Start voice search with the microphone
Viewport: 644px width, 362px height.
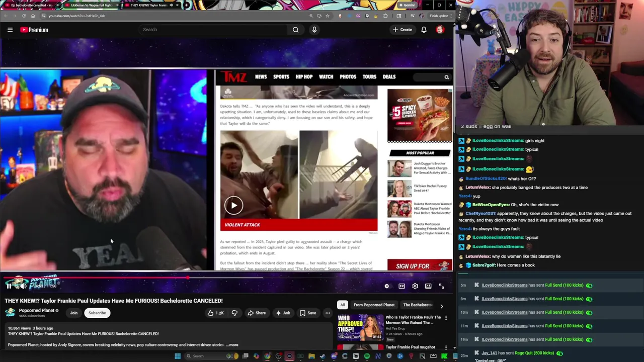point(314,30)
